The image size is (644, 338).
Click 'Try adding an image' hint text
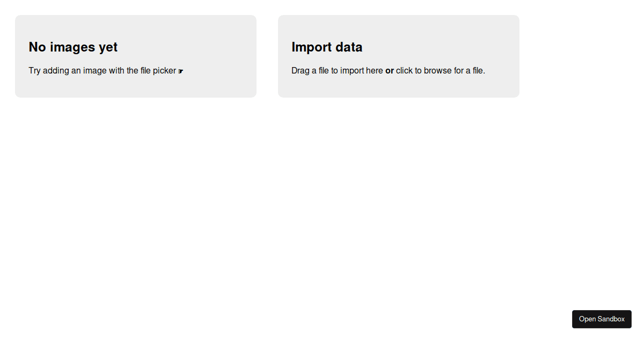pos(68,71)
